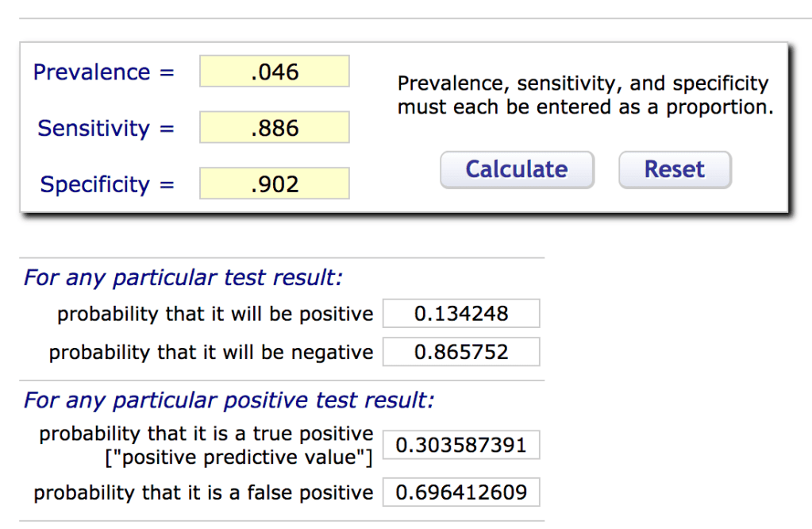Select the 0.134248 positive probability output
The image size is (812, 529).
pos(460,314)
